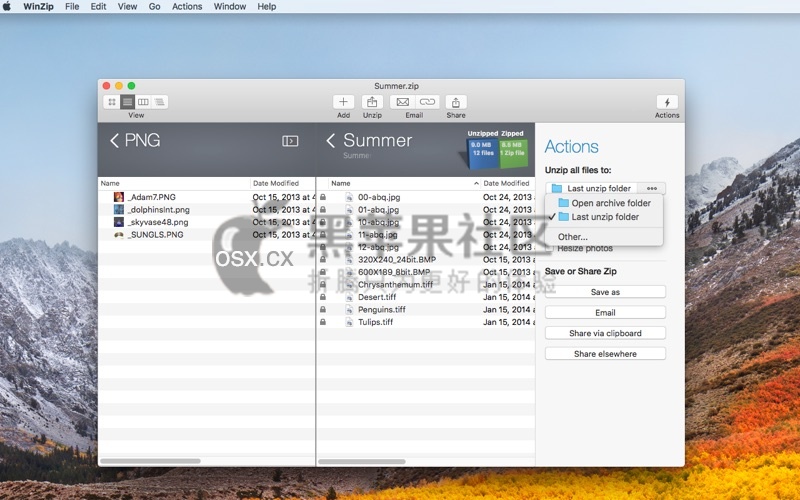Choose checked Last unzip folder option
This screenshot has width=800, height=500.
pyautogui.click(x=604, y=217)
